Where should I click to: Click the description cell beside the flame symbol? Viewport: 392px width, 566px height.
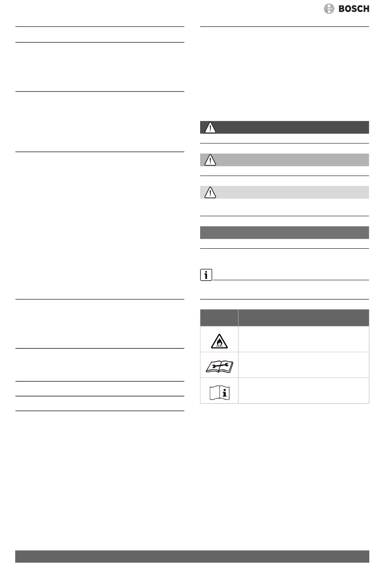click(x=304, y=340)
